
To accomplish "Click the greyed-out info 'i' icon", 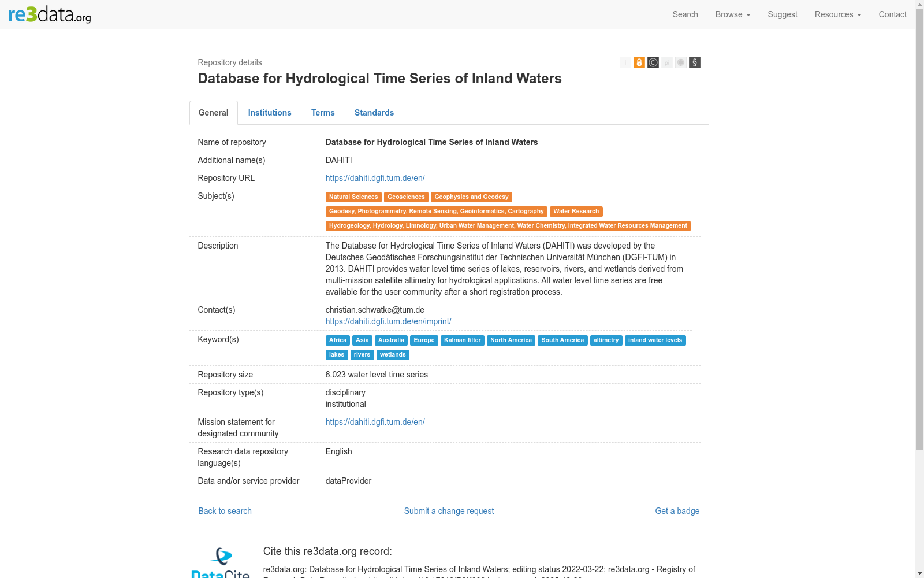I will pyautogui.click(x=625, y=62).
